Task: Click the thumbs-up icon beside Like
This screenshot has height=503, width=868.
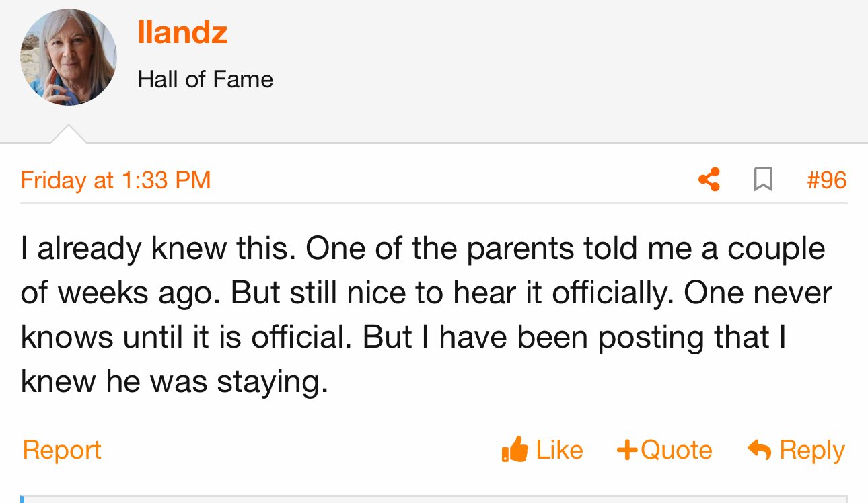Action: click(x=515, y=449)
